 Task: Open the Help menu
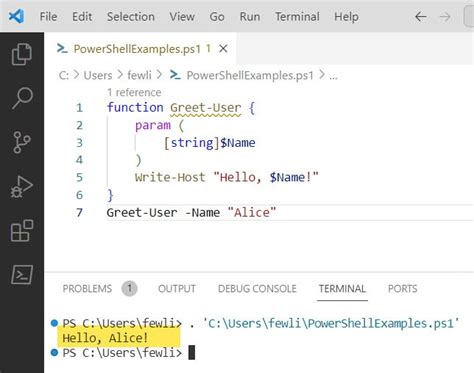[346, 16]
